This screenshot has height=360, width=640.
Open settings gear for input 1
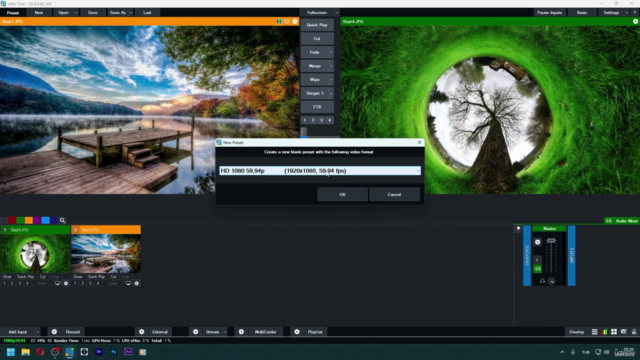pos(66,283)
